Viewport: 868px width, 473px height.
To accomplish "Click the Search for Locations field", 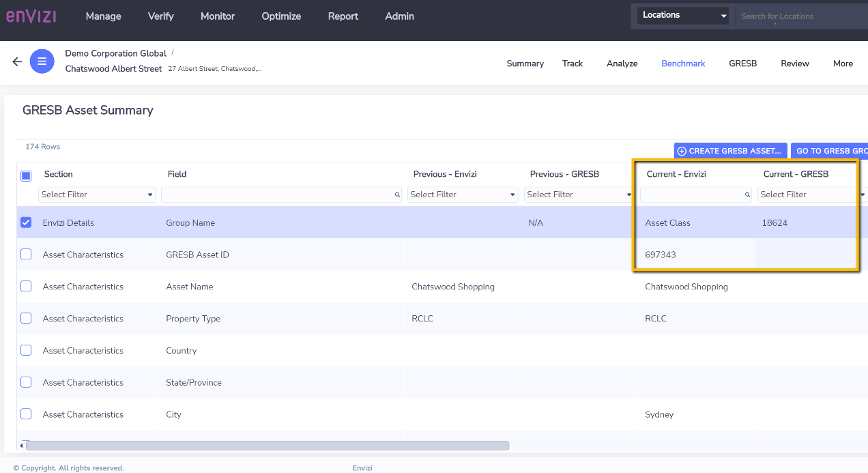I will point(802,16).
